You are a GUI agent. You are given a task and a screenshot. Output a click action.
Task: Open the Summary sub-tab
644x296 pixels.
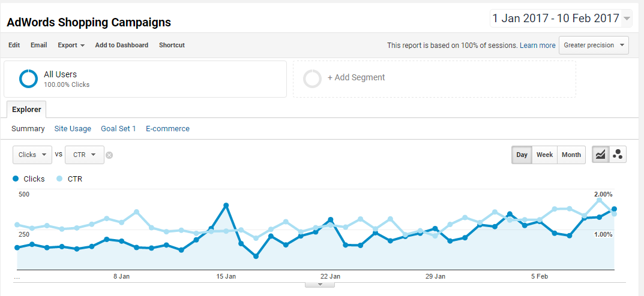[x=28, y=129]
